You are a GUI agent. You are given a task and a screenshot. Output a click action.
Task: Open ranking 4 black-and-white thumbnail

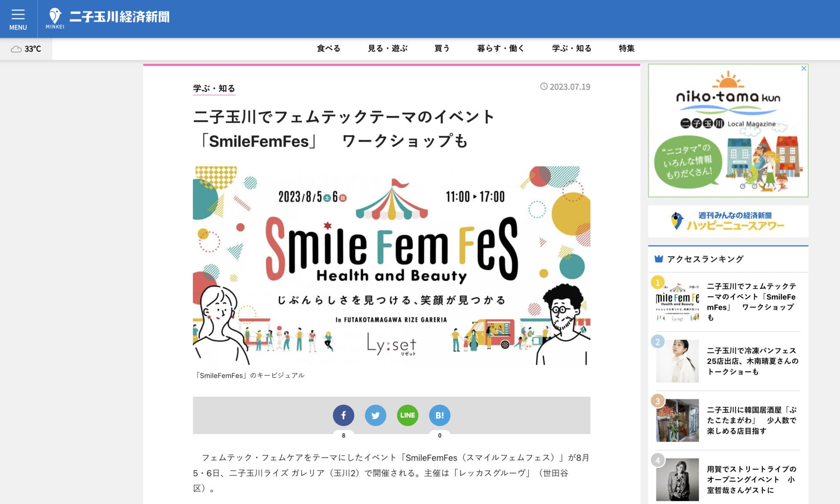pyautogui.click(x=677, y=479)
